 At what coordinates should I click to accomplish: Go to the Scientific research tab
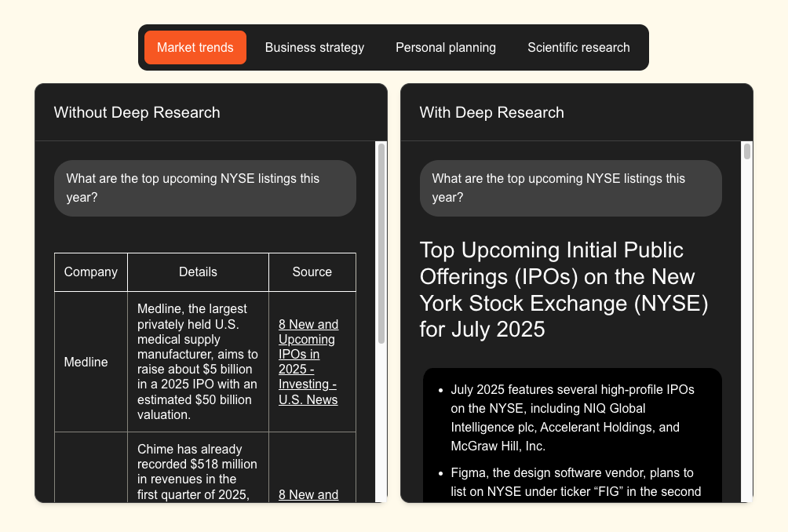[x=578, y=47]
